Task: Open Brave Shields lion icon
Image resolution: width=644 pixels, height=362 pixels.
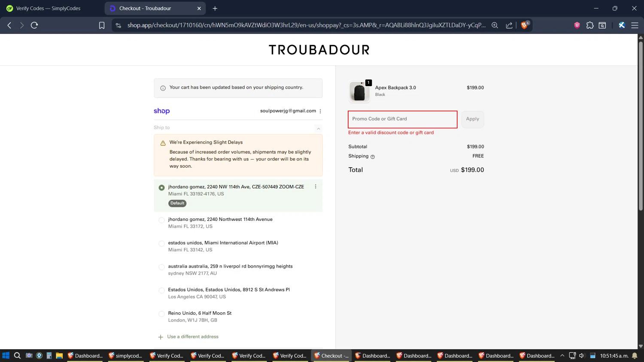Action: 524,25
